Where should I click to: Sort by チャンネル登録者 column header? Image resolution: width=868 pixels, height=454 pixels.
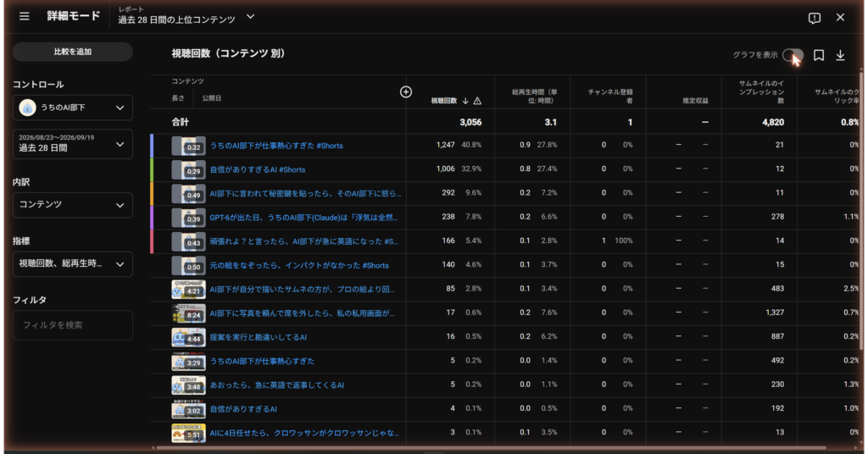pyautogui.click(x=610, y=97)
